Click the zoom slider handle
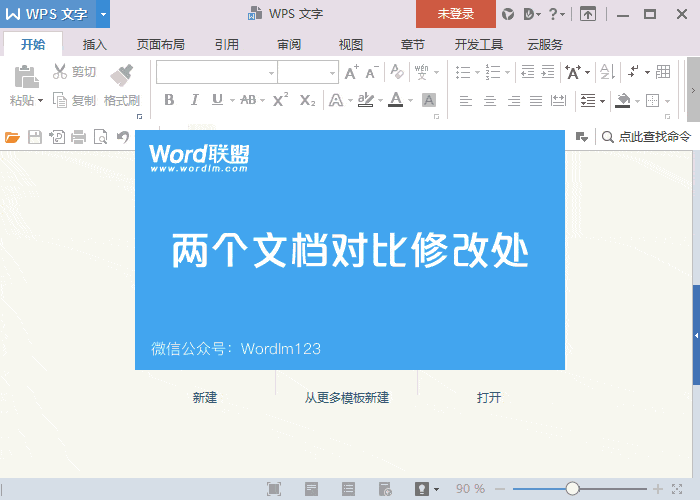The image size is (700, 500). tap(572, 489)
